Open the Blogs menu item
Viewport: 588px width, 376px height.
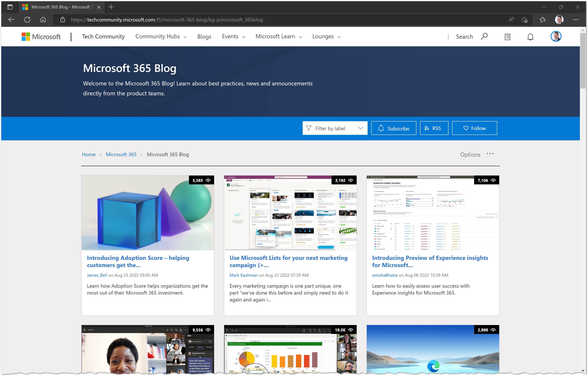204,36
